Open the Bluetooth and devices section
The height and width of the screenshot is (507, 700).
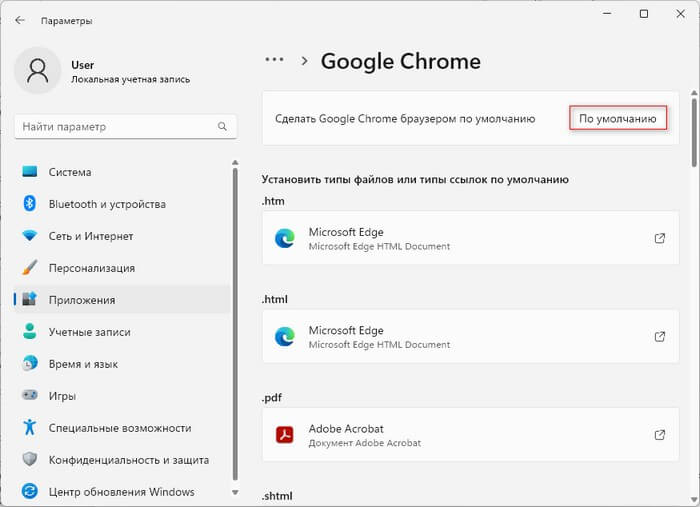pyautogui.click(x=107, y=204)
